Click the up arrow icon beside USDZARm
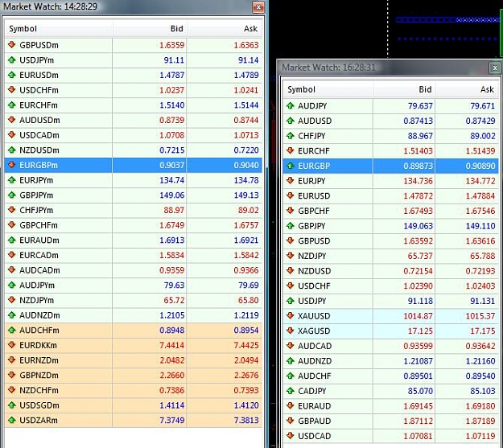503x448 pixels. pos(12,420)
